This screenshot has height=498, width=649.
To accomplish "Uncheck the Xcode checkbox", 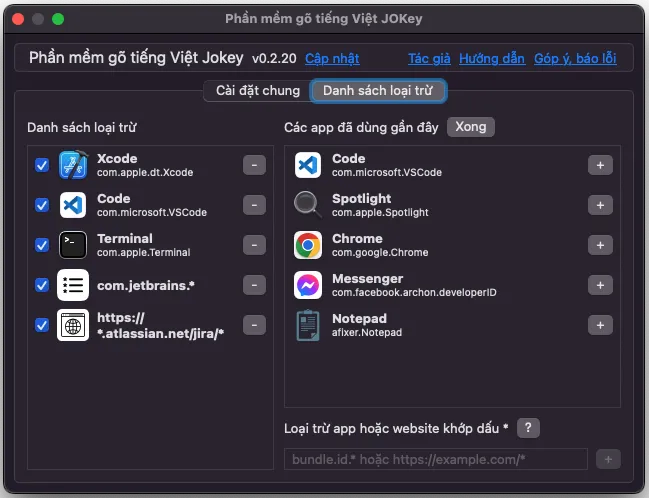I will click(x=42, y=165).
